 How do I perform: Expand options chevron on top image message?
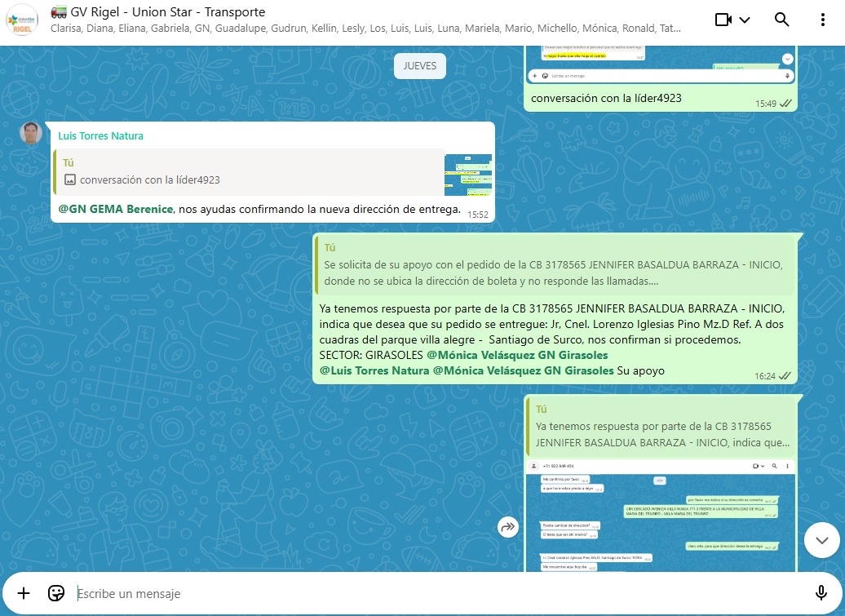(787, 59)
